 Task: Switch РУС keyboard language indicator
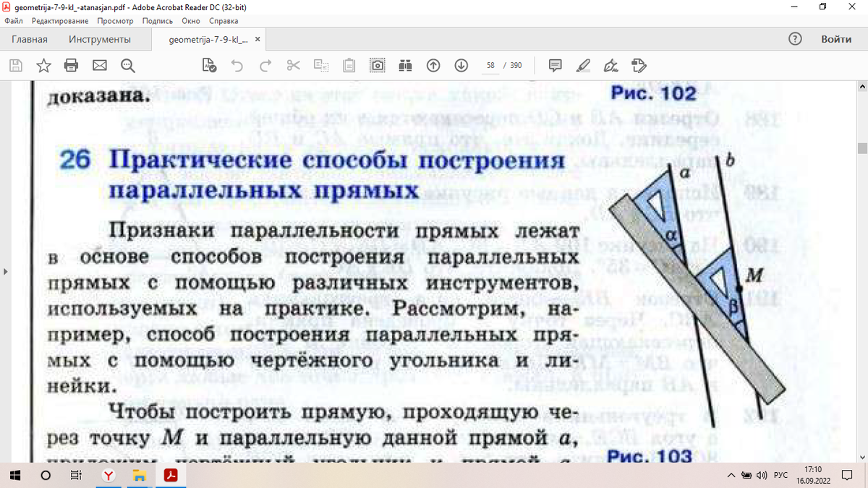click(x=780, y=475)
